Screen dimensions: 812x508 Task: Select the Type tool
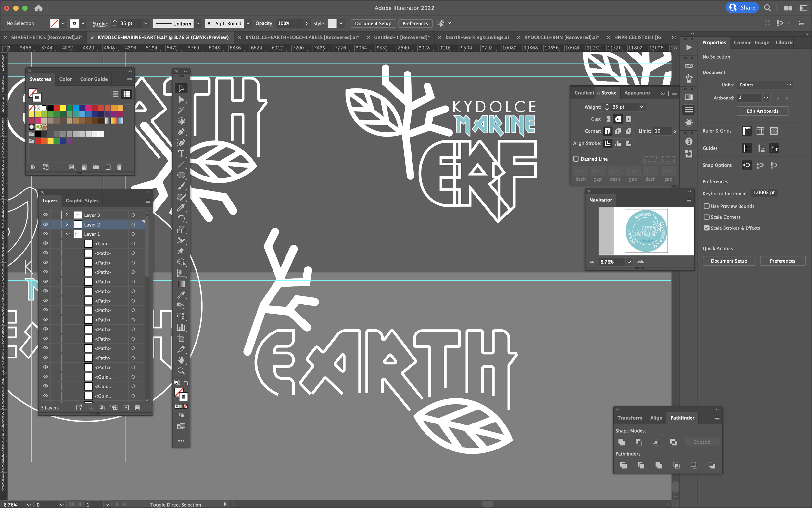point(181,153)
